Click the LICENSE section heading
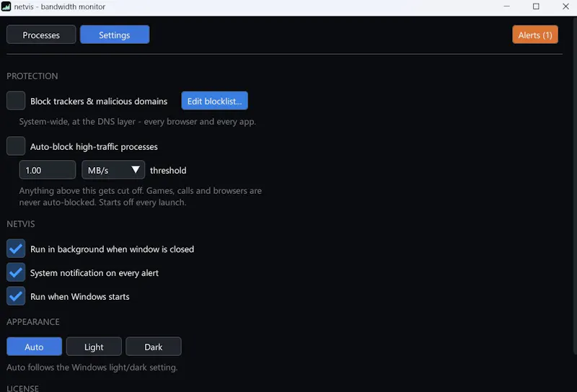577x392 pixels. [22, 388]
